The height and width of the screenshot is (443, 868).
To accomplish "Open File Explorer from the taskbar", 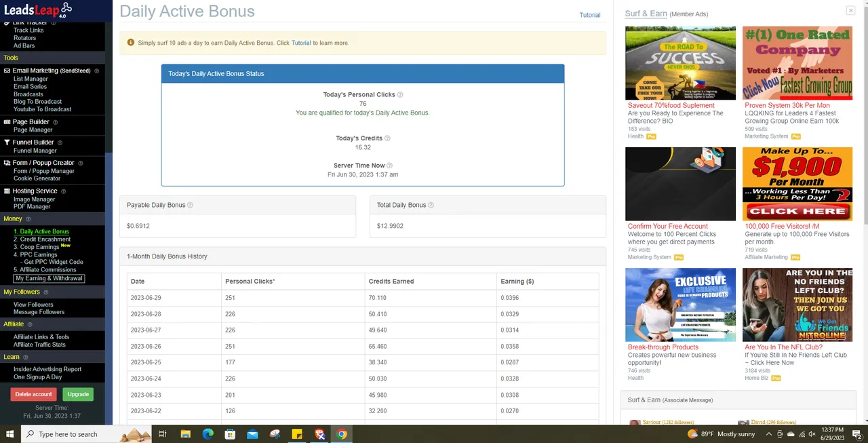I will [185, 434].
